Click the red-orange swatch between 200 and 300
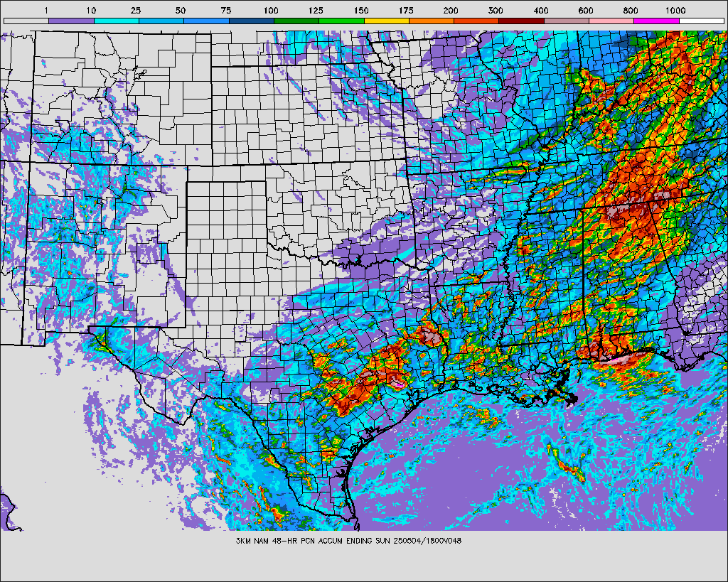Screen dimensions: 728x582 [477, 21]
